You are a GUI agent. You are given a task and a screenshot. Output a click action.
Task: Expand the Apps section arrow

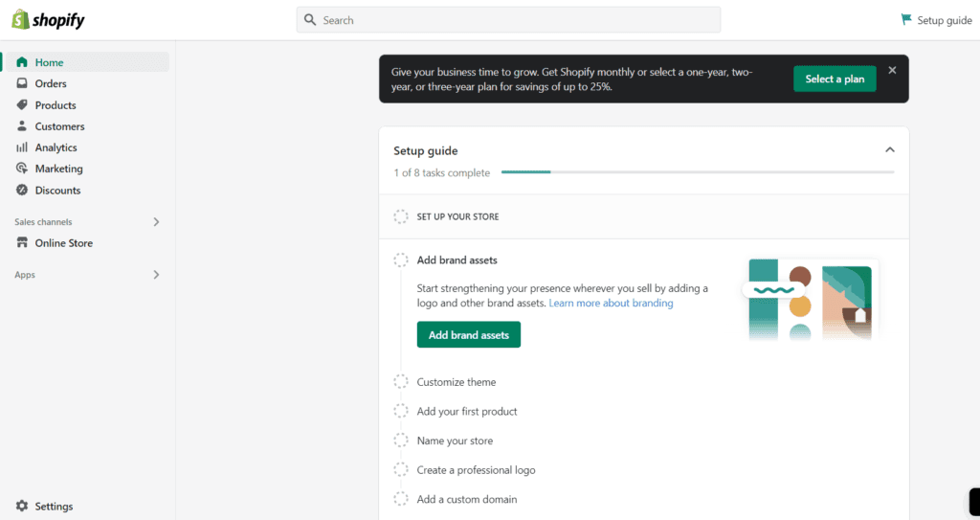[x=156, y=275]
